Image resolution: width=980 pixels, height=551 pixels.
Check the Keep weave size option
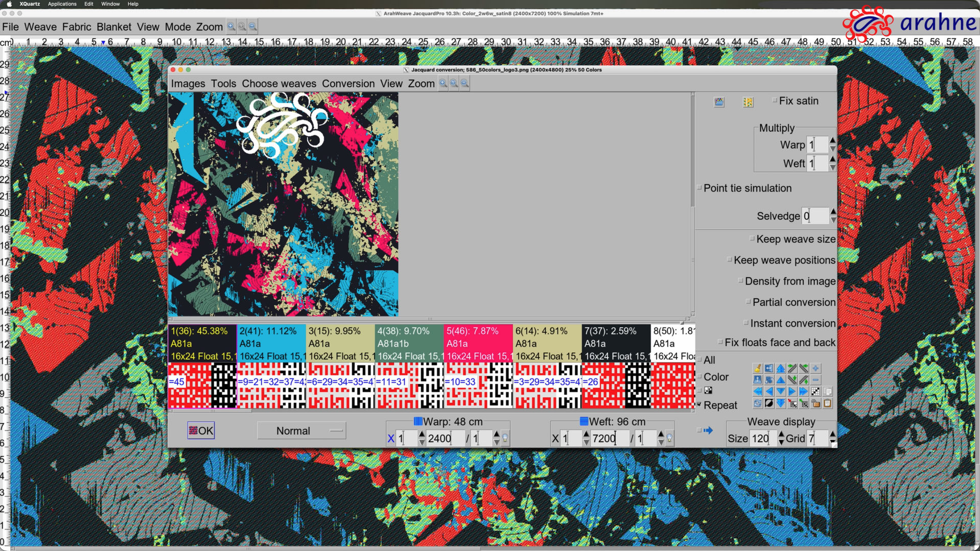752,238
